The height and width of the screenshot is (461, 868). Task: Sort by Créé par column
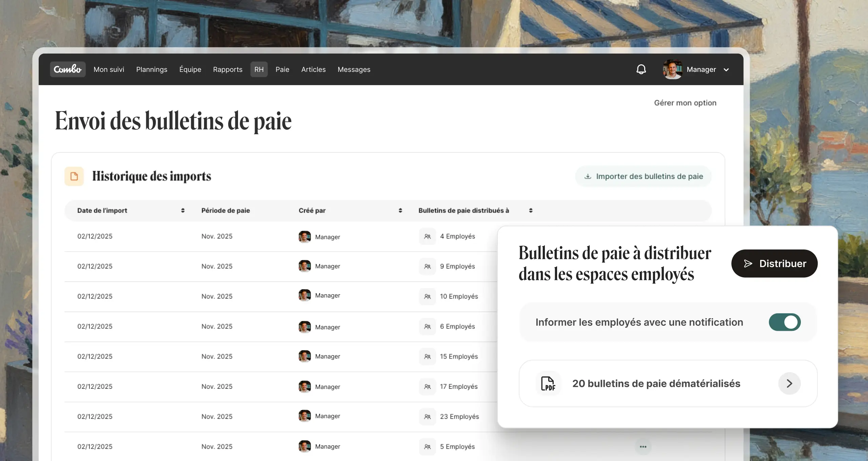coord(400,211)
